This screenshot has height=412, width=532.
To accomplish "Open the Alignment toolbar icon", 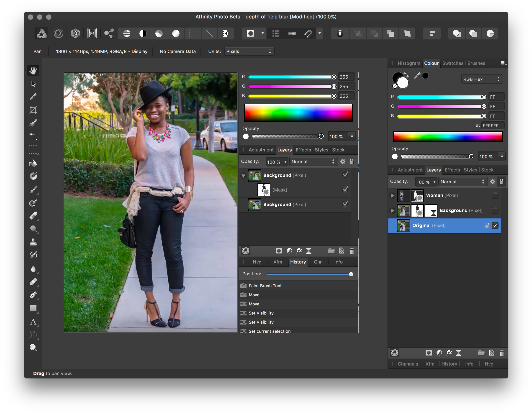I will coord(432,33).
